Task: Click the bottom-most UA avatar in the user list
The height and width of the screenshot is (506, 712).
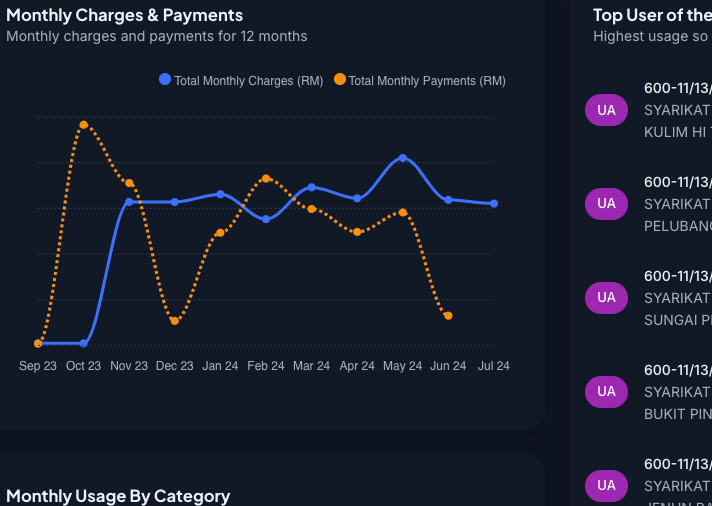Action: point(606,485)
